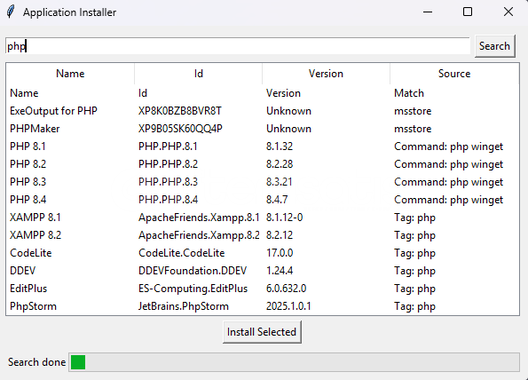Click the Version column header
The height and width of the screenshot is (380, 528).
tap(326, 73)
